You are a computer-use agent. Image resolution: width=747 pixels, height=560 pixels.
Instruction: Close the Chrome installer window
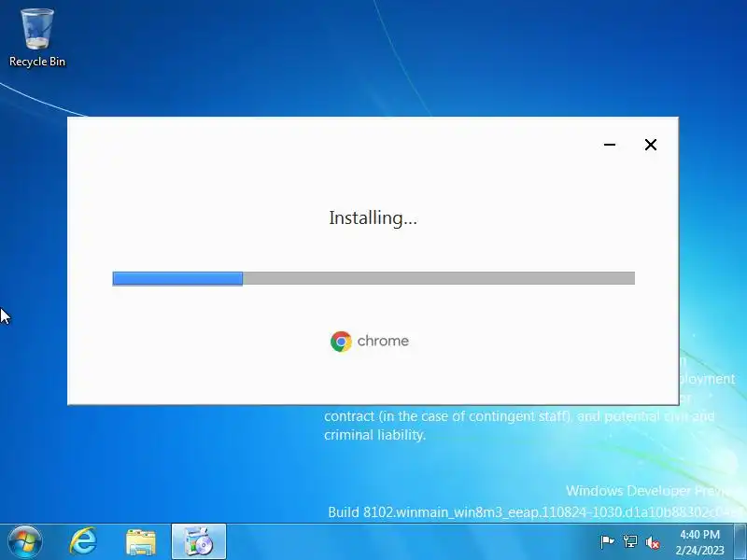pyautogui.click(x=650, y=145)
